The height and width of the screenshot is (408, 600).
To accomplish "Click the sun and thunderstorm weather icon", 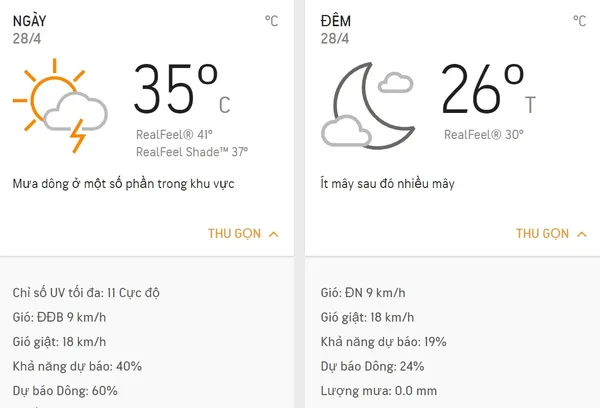I will (x=60, y=105).
